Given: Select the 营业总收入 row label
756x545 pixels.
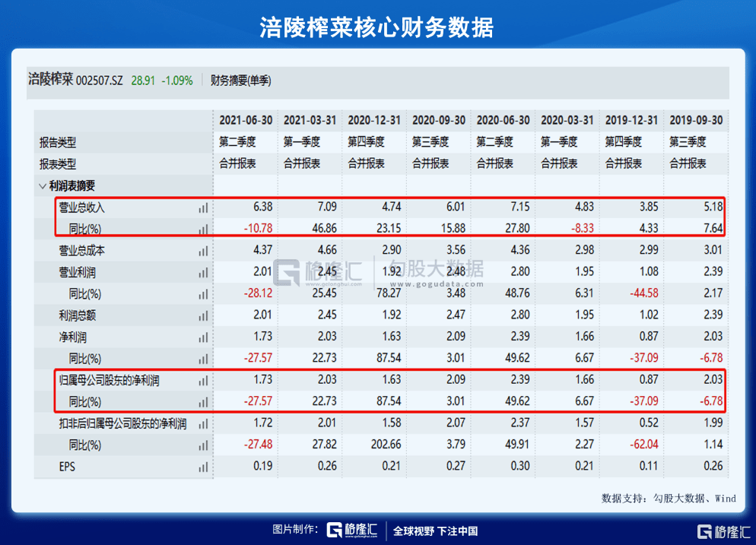Looking at the screenshot, I should tap(81, 208).
